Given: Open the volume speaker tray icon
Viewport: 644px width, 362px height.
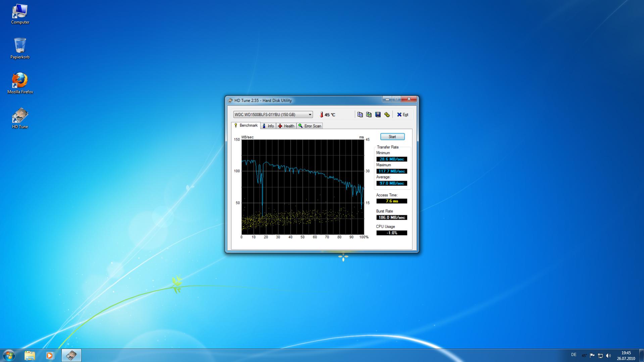Looking at the screenshot, I should 608,356.
